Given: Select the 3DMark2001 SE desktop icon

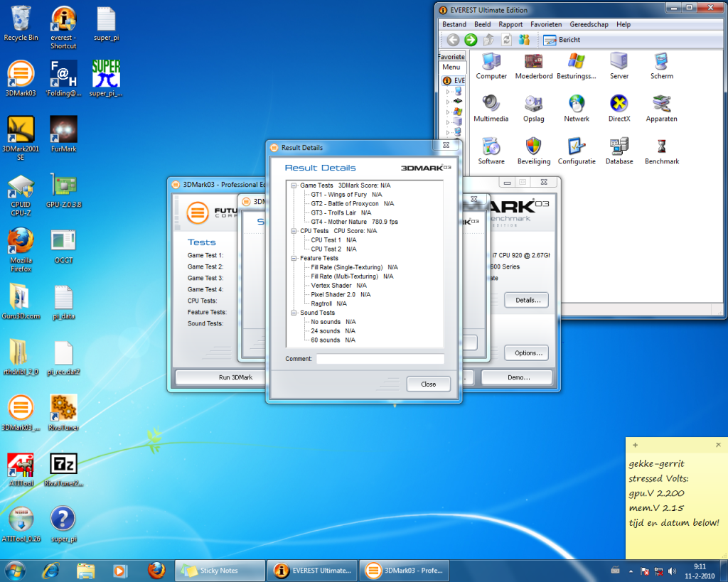Looking at the screenshot, I should 21,138.
